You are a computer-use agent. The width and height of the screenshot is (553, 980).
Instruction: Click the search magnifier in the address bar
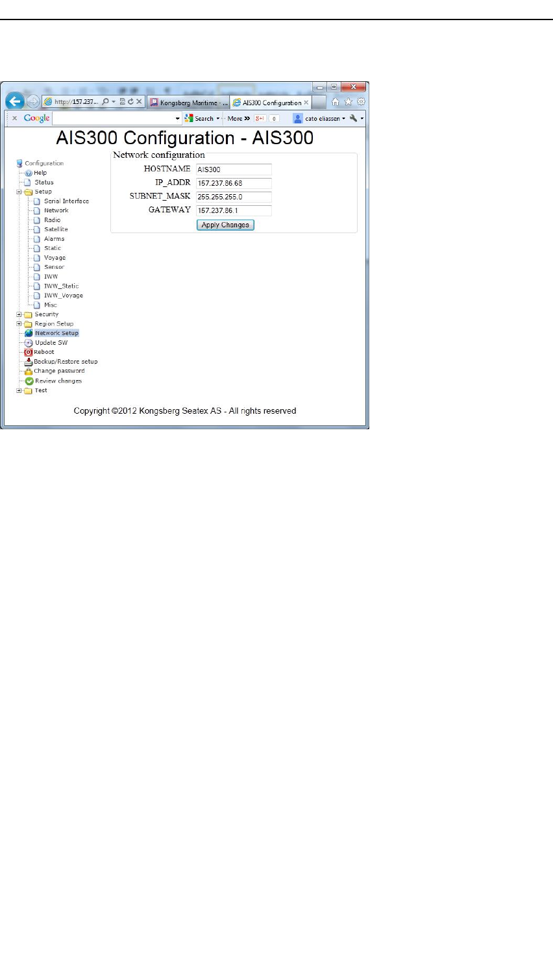pyautogui.click(x=106, y=102)
